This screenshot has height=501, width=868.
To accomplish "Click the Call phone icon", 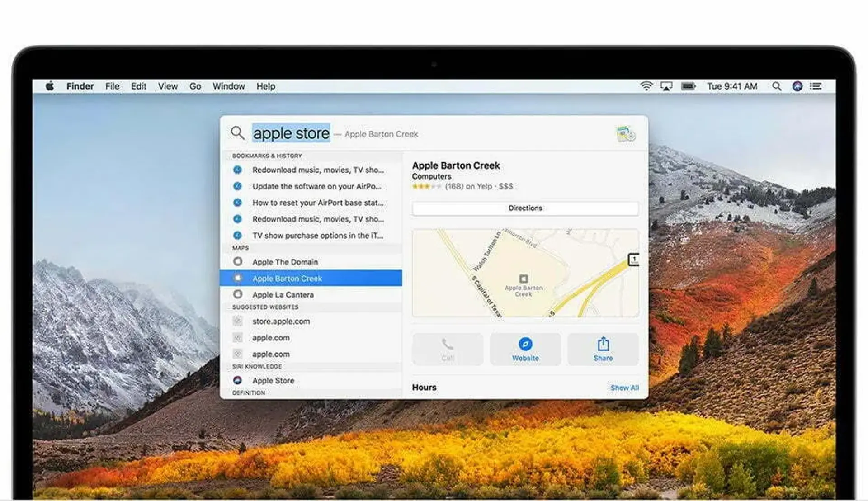I will [448, 344].
